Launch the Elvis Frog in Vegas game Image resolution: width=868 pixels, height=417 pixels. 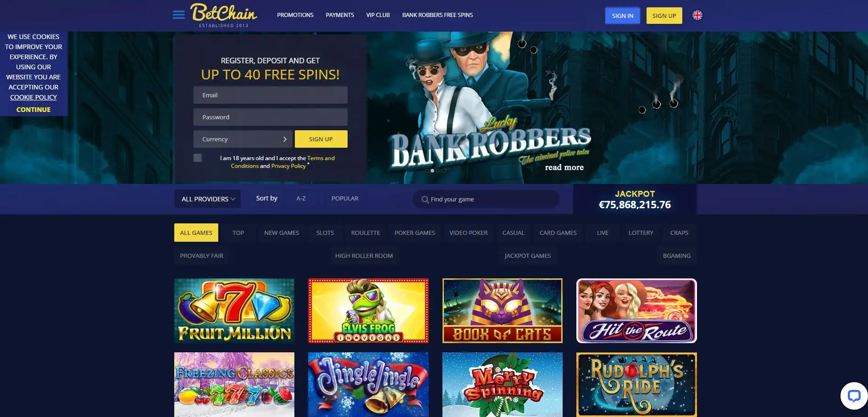tap(368, 311)
